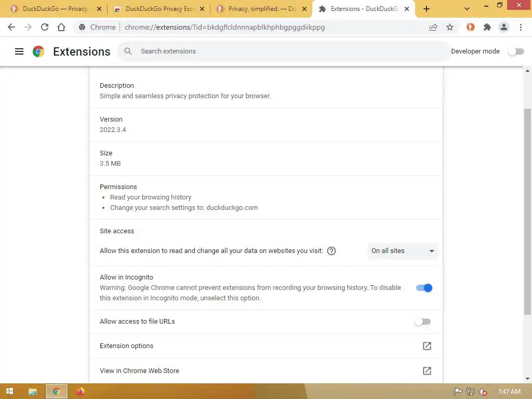
Task: Open File Explorer from the taskbar
Action: [33, 391]
